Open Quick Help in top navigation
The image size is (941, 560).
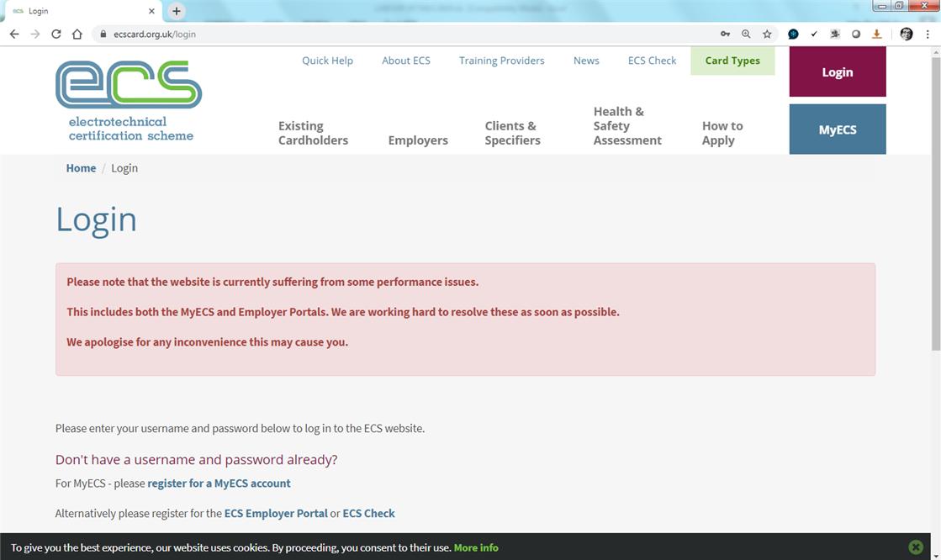click(x=327, y=61)
